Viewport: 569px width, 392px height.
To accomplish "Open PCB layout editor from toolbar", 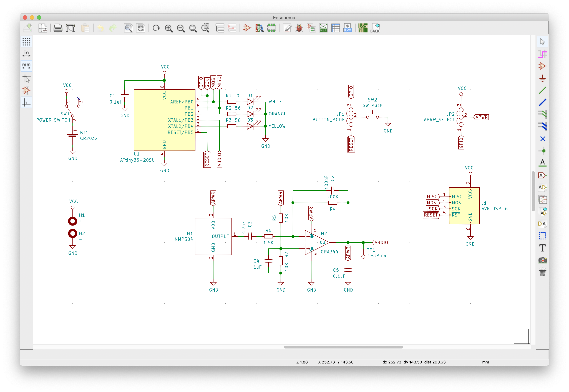I will tap(362, 28).
